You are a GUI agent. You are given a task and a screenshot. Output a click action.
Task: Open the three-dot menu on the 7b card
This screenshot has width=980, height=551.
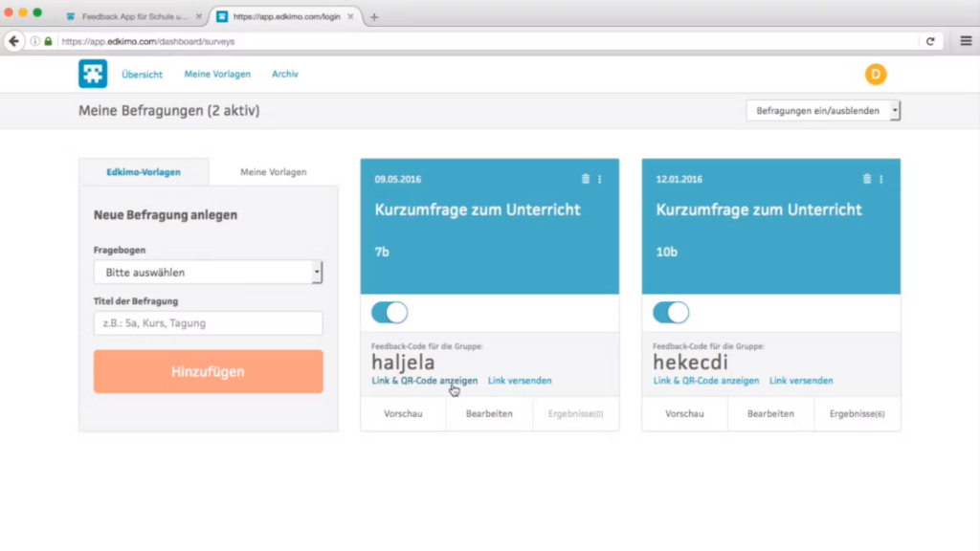point(600,179)
